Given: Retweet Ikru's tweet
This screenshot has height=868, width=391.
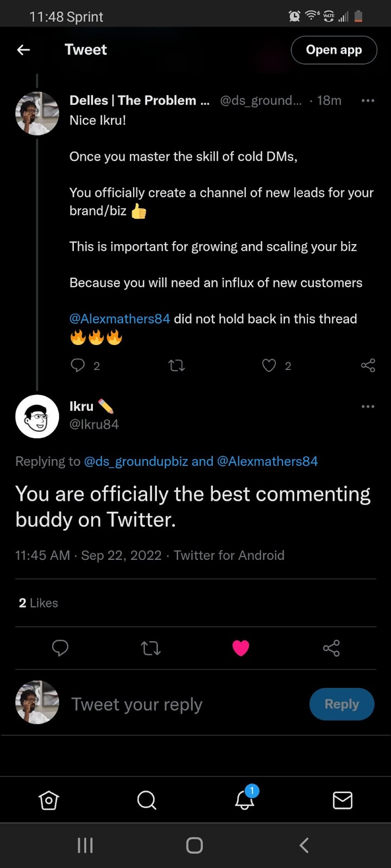Looking at the screenshot, I should pos(150,648).
